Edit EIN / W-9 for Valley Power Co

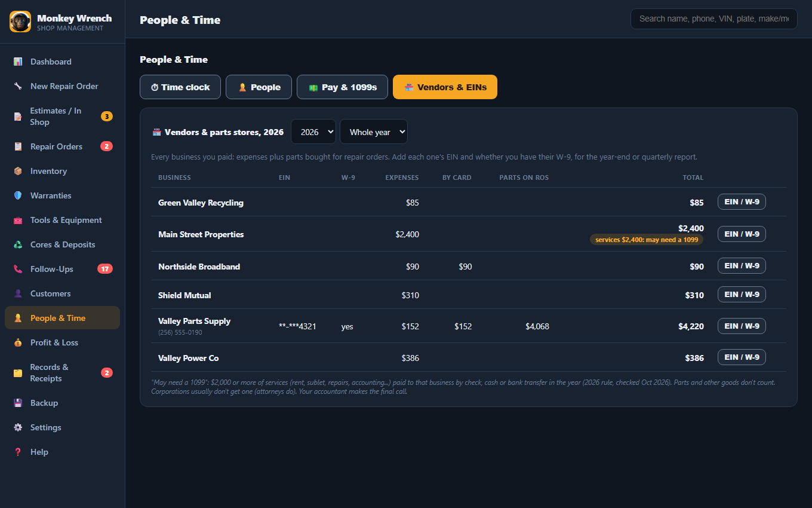click(742, 357)
